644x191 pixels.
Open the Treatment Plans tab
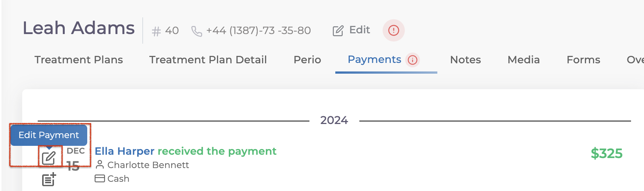coord(78,60)
